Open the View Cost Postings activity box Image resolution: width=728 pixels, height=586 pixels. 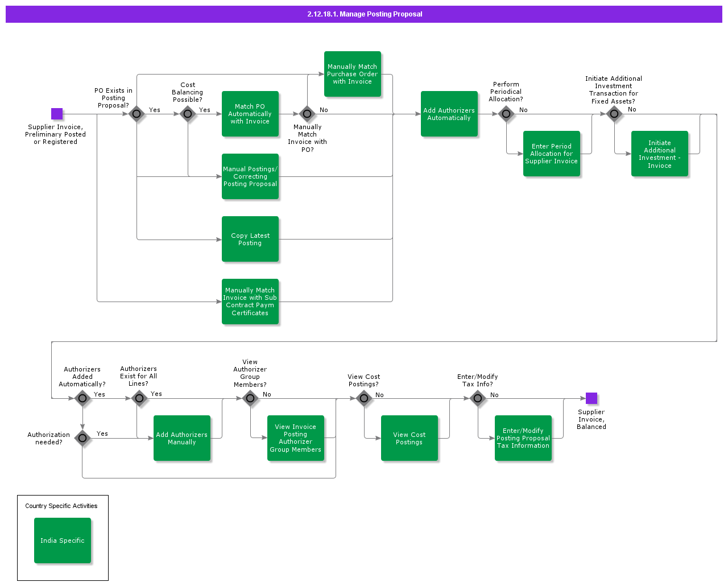click(409, 438)
